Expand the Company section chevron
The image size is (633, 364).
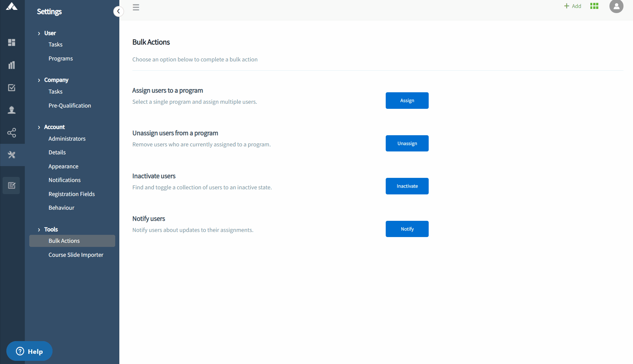point(39,80)
